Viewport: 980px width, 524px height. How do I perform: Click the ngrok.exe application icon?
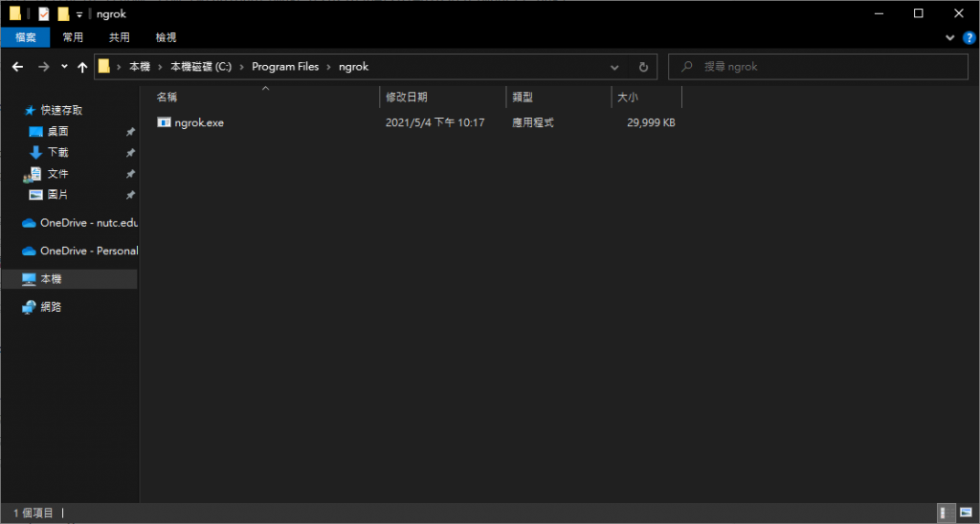pos(164,122)
